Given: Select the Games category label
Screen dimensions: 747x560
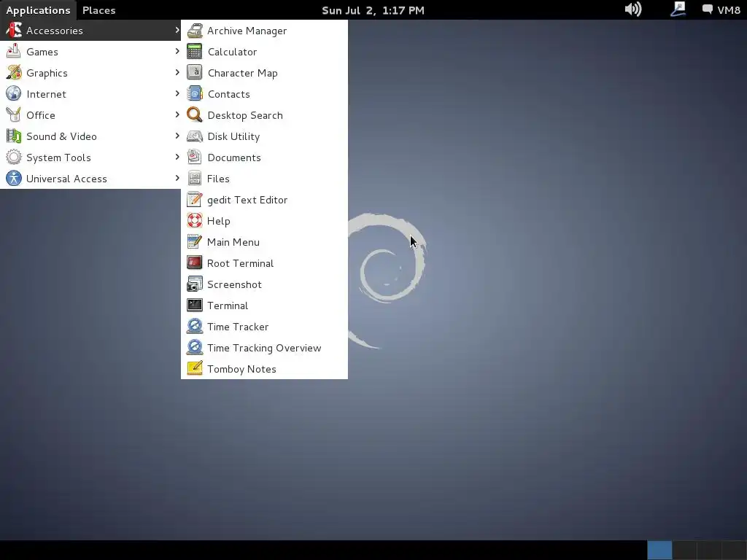Looking at the screenshot, I should (42, 52).
